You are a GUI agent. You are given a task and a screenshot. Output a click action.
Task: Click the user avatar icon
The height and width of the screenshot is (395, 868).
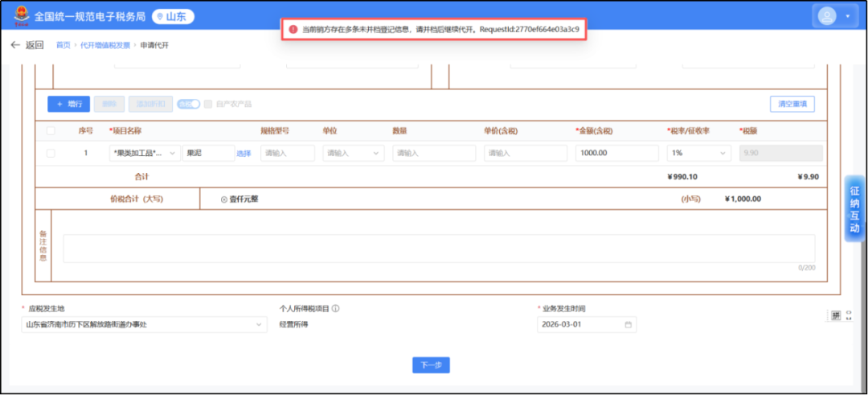pyautogui.click(x=827, y=16)
